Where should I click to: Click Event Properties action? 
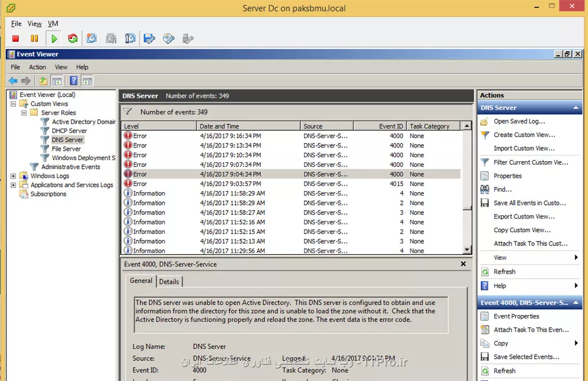[x=516, y=316]
